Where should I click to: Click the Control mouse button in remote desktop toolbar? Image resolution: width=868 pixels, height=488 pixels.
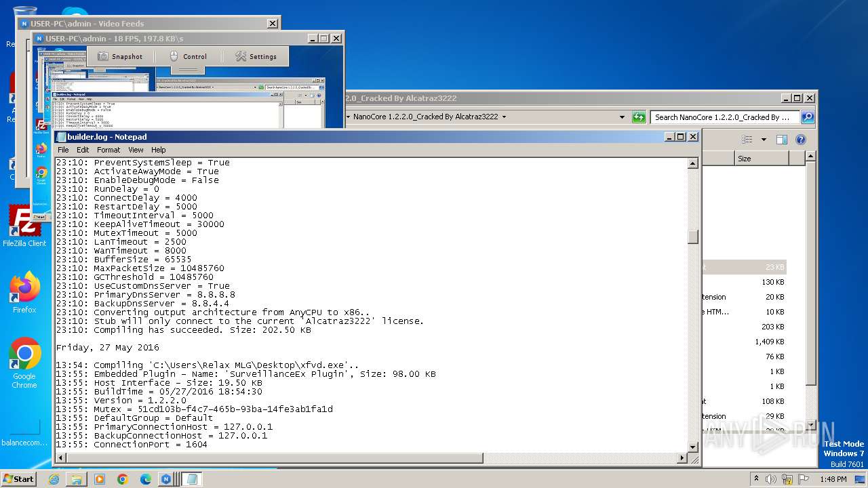coord(188,56)
